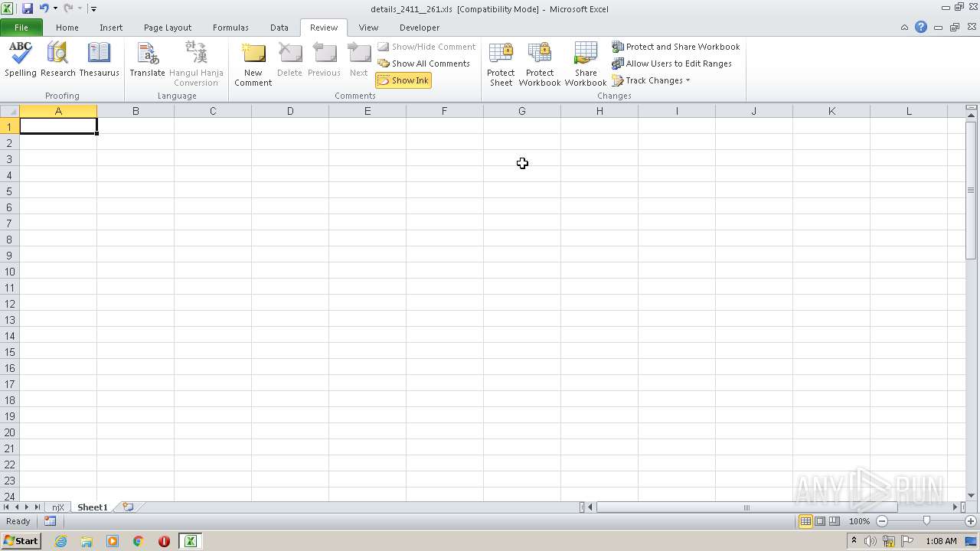The image size is (980, 551).
Task: Switch to Page Layout view in status bar
Action: pyautogui.click(x=820, y=521)
